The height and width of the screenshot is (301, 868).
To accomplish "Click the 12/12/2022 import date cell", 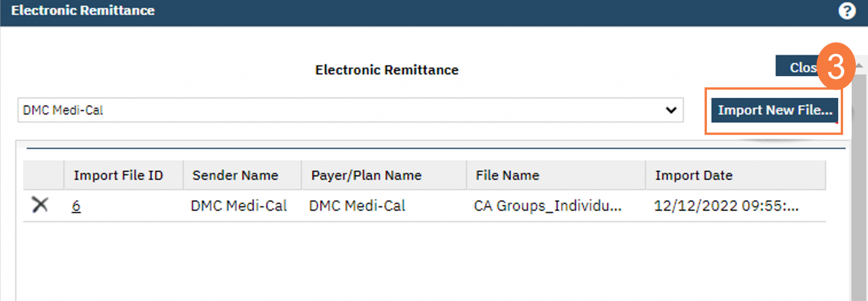I will point(726,206).
